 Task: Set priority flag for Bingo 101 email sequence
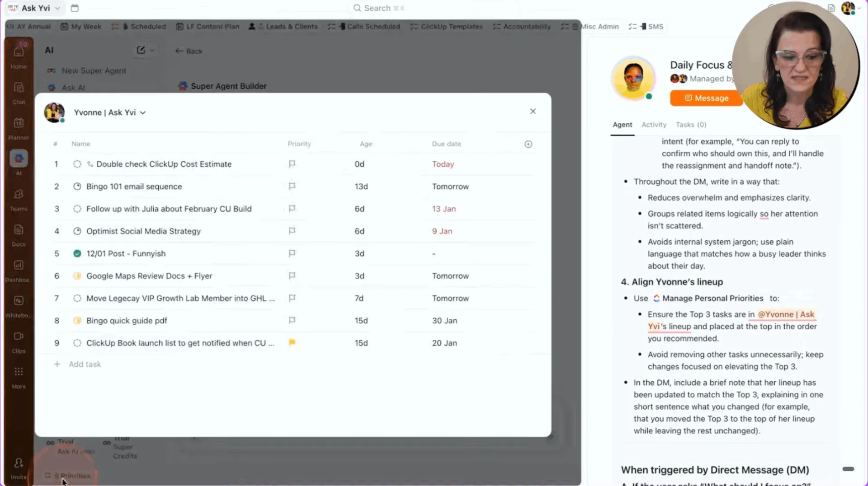[292, 186]
